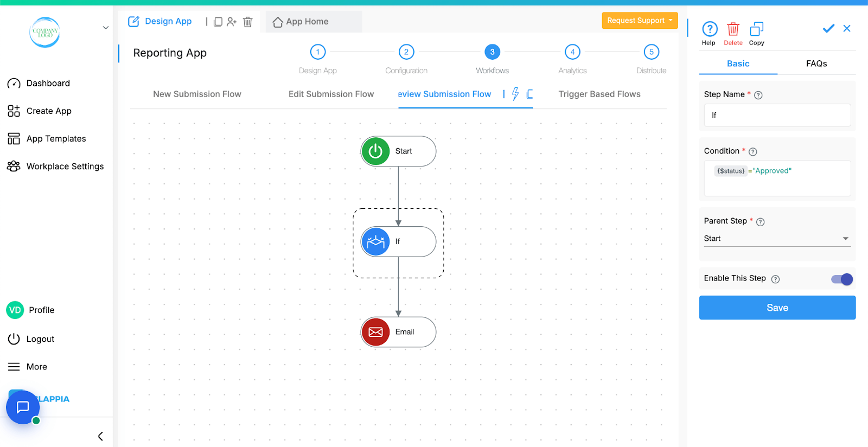The height and width of the screenshot is (447, 868).
Task: Open the Trigger Based Flows tab
Action: point(599,94)
